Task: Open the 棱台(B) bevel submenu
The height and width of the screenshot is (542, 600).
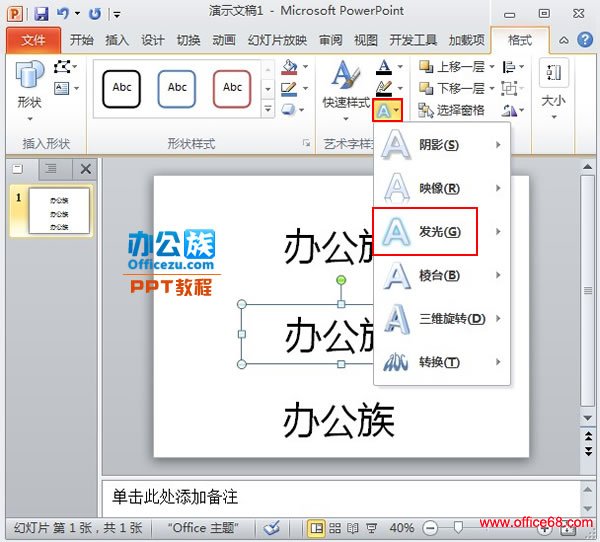Action: 442,275
